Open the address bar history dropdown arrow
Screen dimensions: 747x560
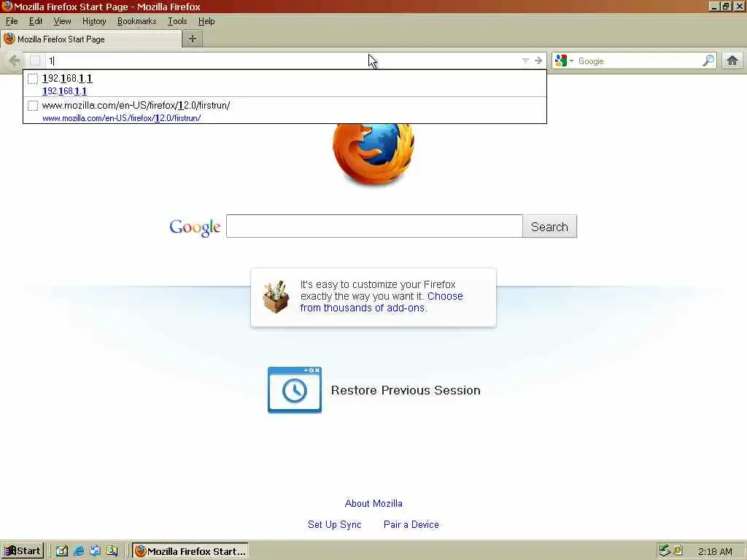[x=525, y=61]
